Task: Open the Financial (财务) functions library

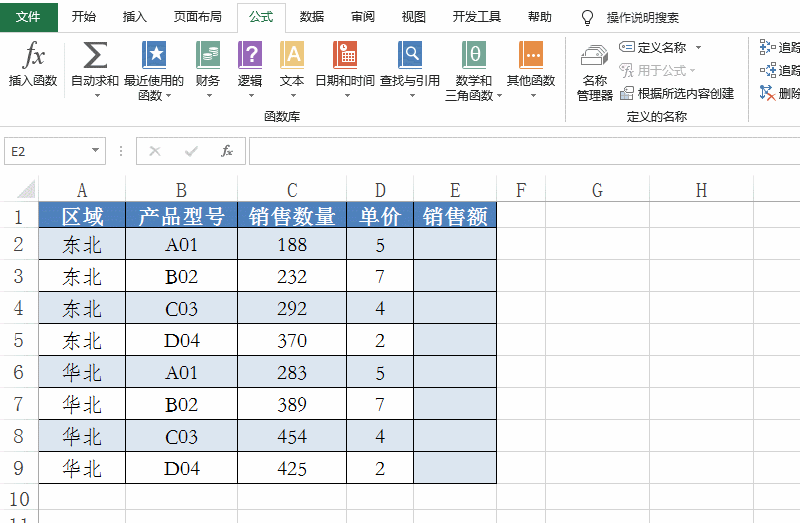Action: click(208, 69)
